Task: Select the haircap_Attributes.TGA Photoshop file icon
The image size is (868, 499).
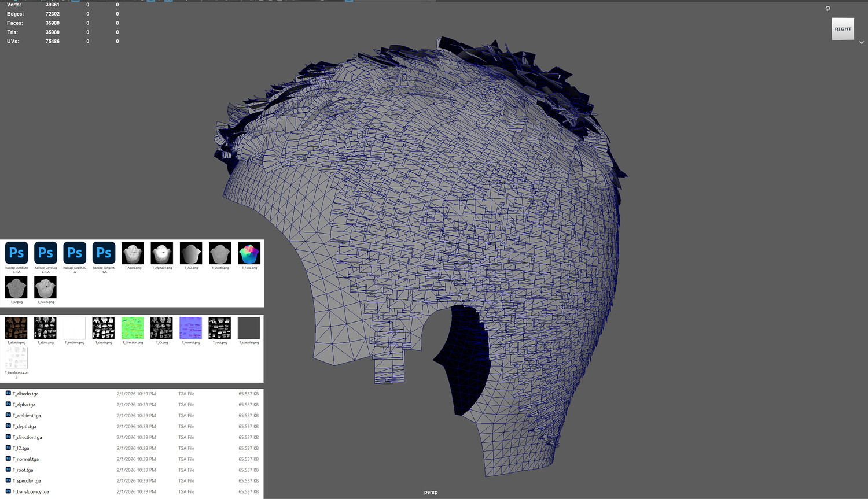Action: (16, 253)
